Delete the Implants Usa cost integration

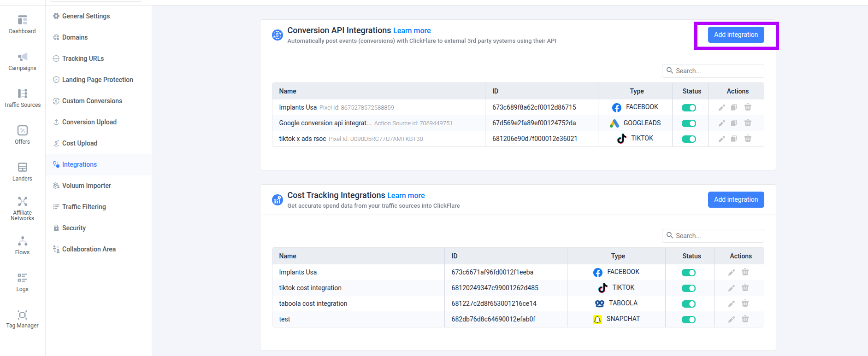tap(745, 272)
